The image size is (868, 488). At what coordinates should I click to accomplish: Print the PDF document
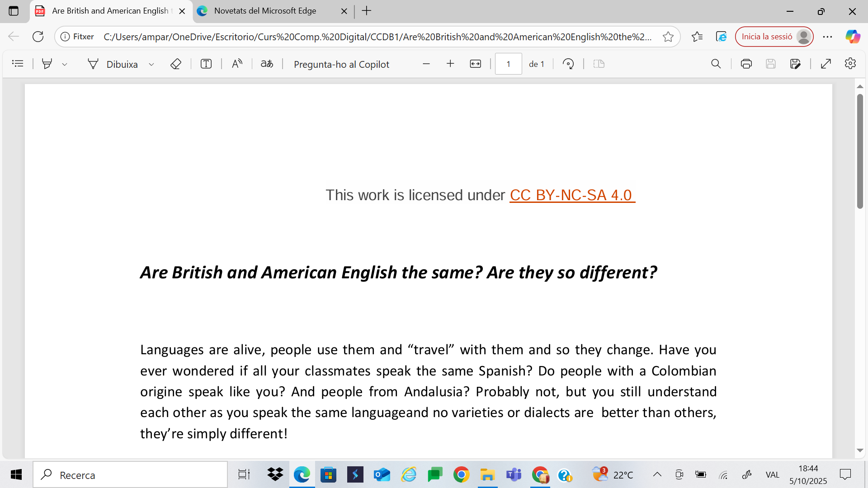coord(746,64)
